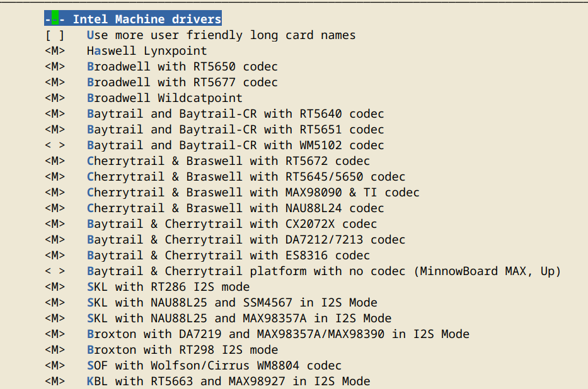The height and width of the screenshot is (389, 588).
Task: Toggle module state for Baytrail DA7212/7213 codec
Action: (x=55, y=240)
